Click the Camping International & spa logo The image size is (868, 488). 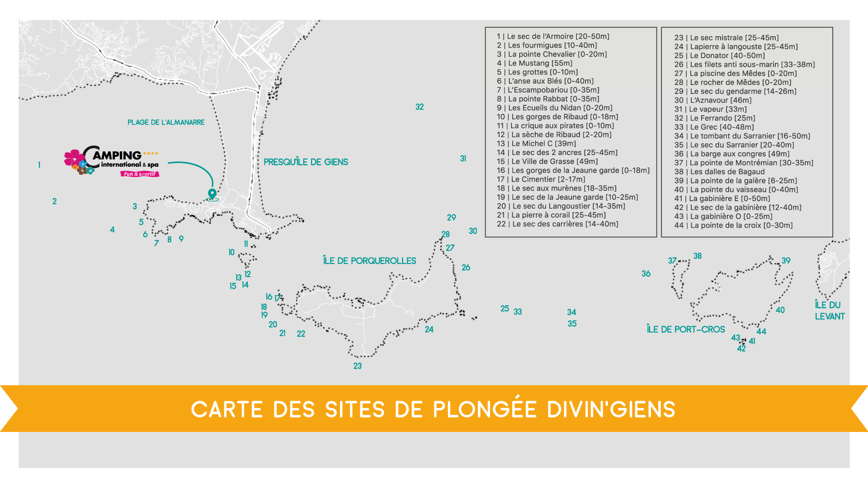(x=112, y=161)
